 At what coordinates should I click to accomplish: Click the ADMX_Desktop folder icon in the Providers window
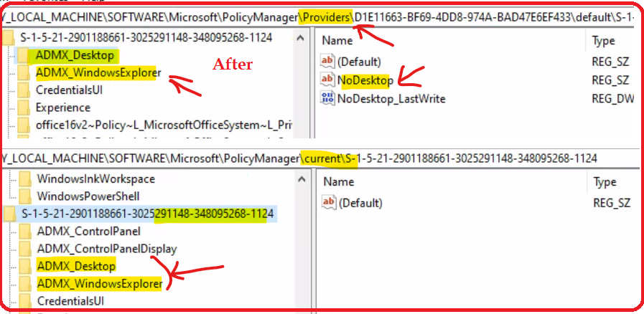tap(24, 55)
